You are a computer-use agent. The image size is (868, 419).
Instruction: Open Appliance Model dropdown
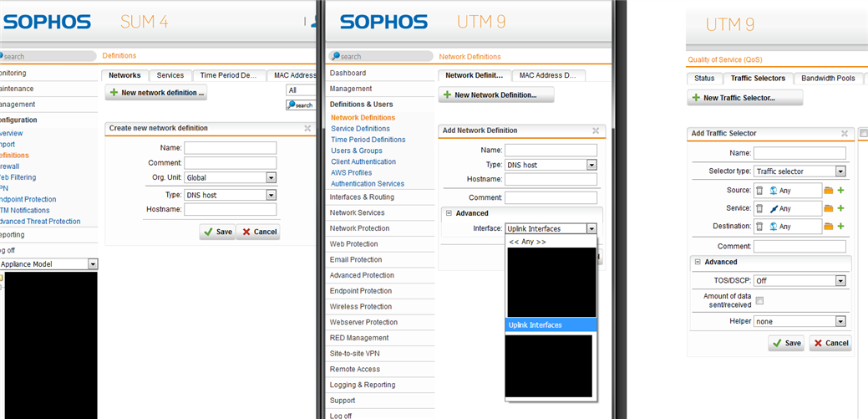[48, 264]
